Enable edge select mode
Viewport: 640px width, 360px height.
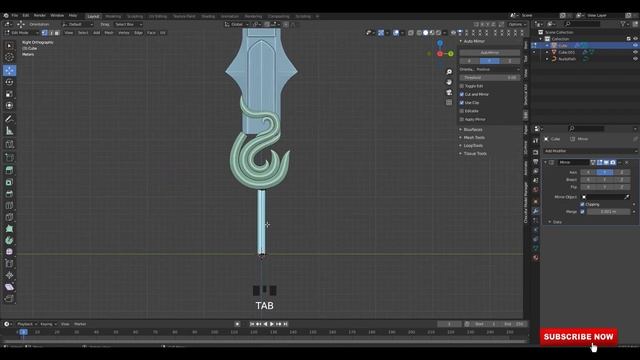[x=51, y=33]
